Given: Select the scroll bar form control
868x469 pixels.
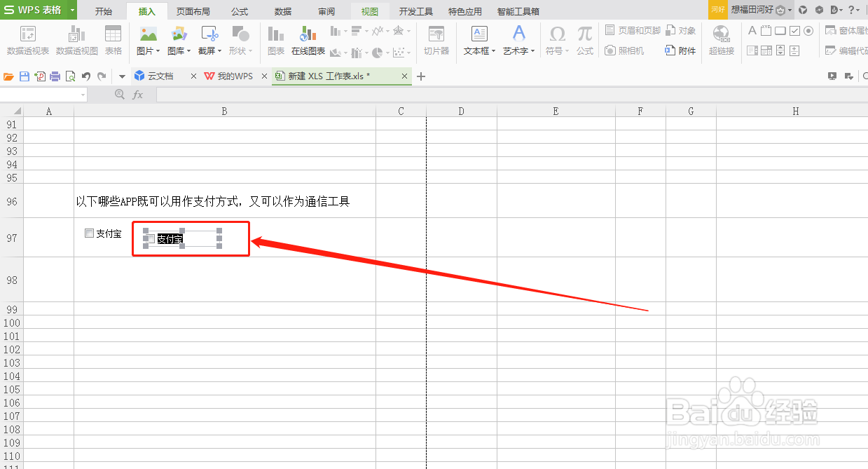Looking at the screenshot, I should tap(780, 50).
